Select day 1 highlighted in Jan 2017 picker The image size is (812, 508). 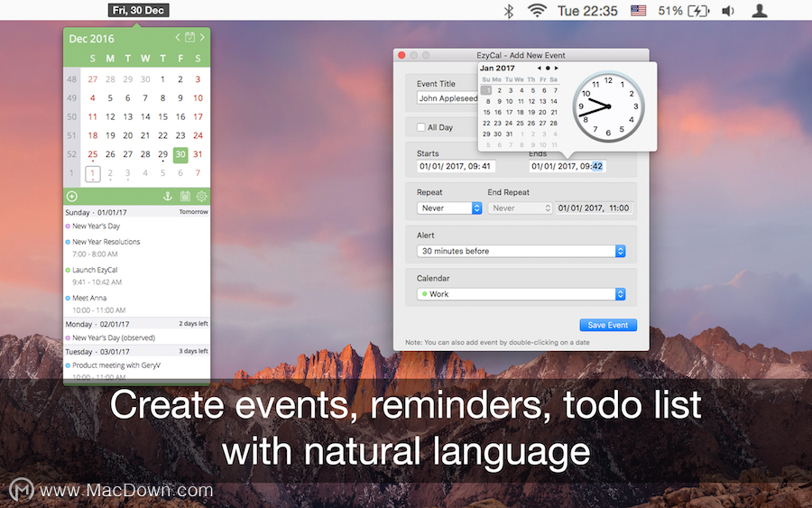(486, 90)
